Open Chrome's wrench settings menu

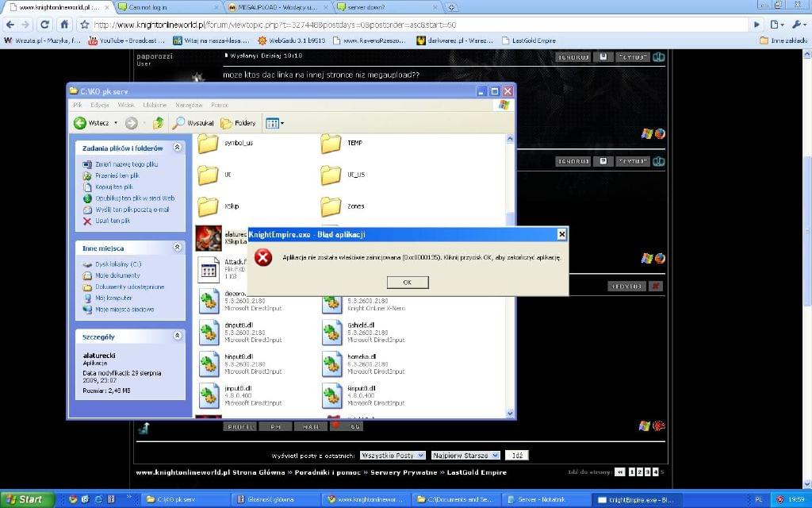[799, 25]
